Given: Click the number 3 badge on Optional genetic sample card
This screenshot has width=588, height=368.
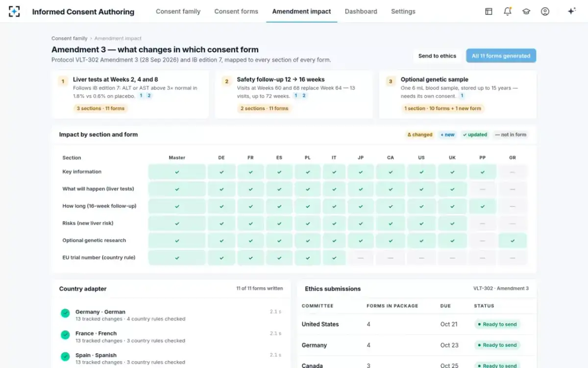Looking at the screenshot, I should click(391, 81).
